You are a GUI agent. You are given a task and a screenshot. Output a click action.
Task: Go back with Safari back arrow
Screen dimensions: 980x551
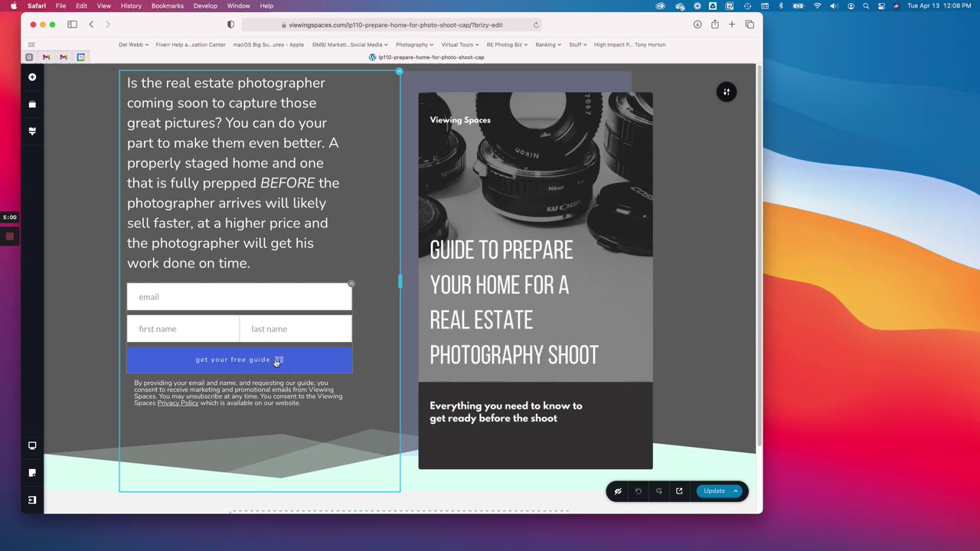(x=91, y=24)
